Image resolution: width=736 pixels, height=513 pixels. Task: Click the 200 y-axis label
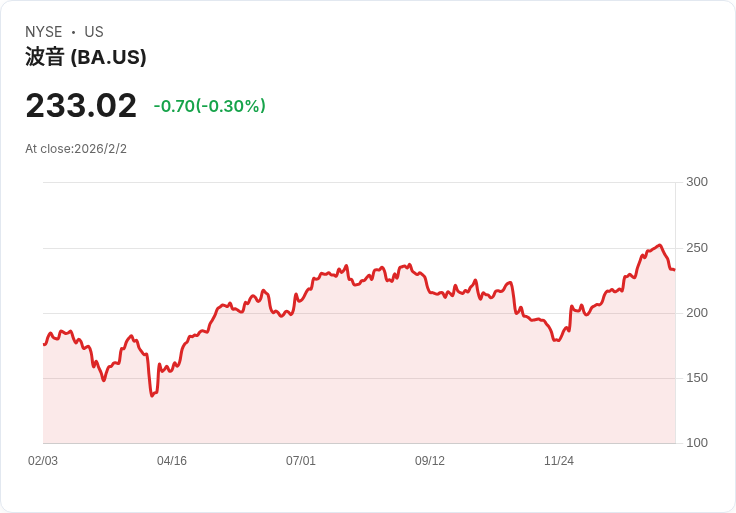pos(696,313)
